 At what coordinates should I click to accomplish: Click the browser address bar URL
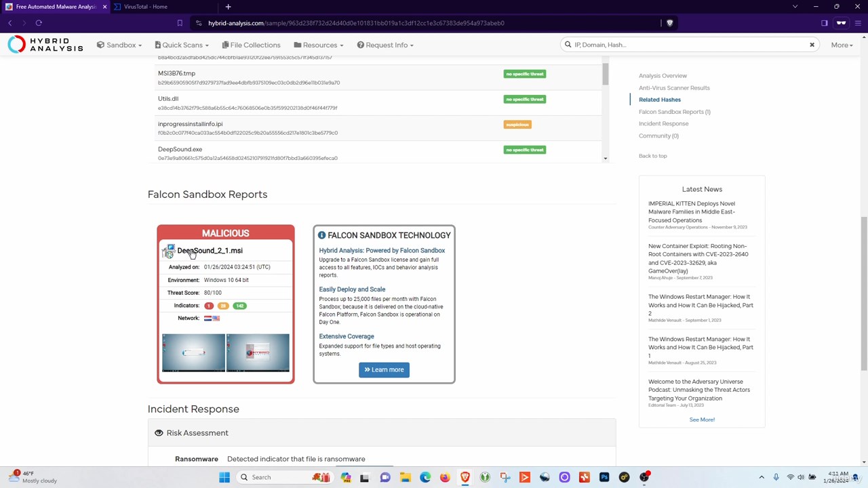356,23
